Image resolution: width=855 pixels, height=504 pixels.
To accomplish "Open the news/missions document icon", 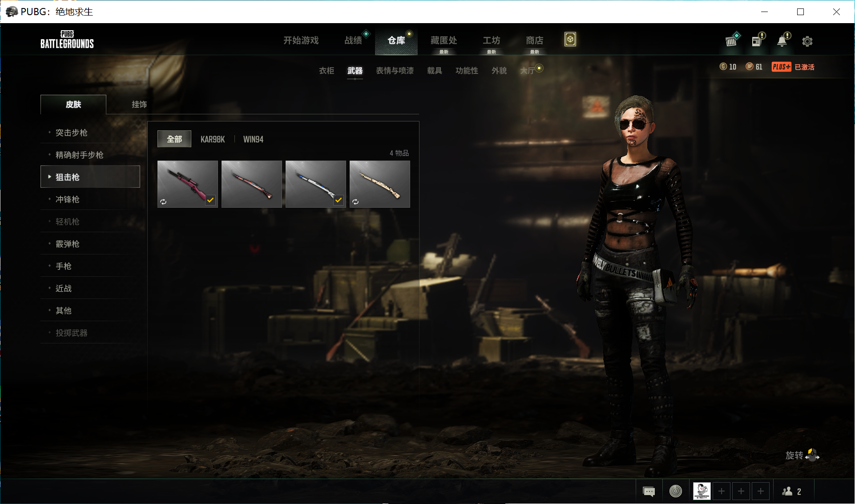I will 756,41.
